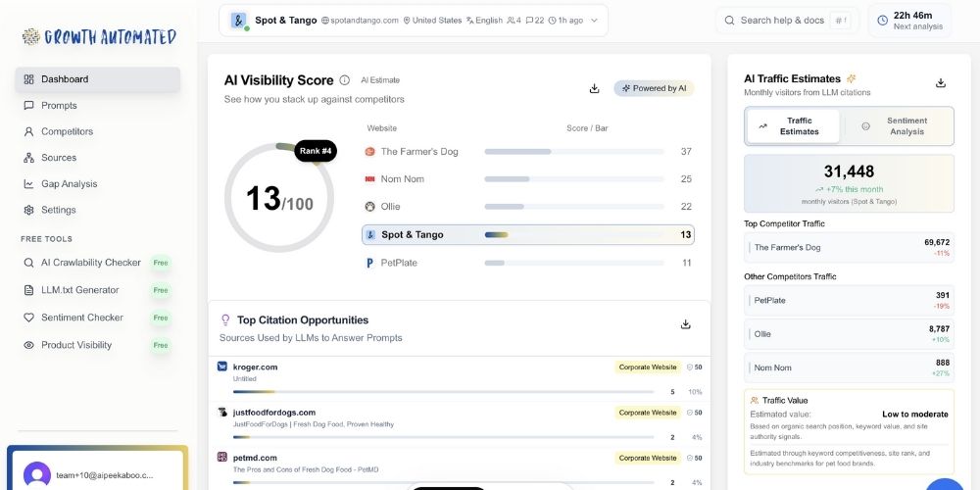
Task: Click the spotandtango.com domain text
Action: click(x=364, y=21)
